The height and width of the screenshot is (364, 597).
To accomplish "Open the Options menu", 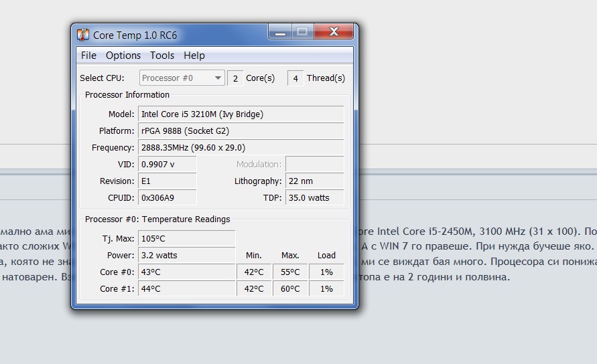I will click(x=123, y=56).
